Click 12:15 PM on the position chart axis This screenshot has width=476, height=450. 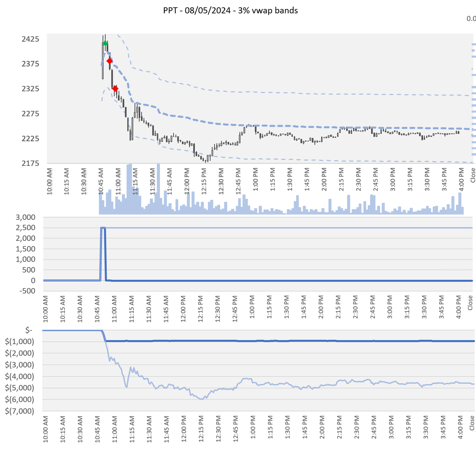tap(200, 309)
